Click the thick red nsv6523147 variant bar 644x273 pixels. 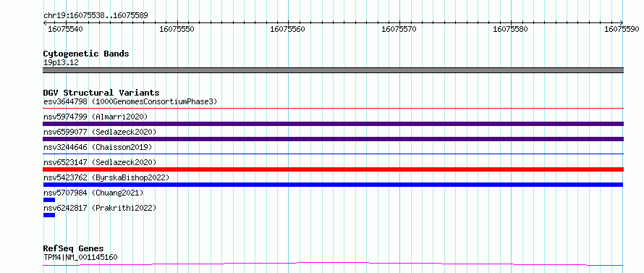pos(333,169)
